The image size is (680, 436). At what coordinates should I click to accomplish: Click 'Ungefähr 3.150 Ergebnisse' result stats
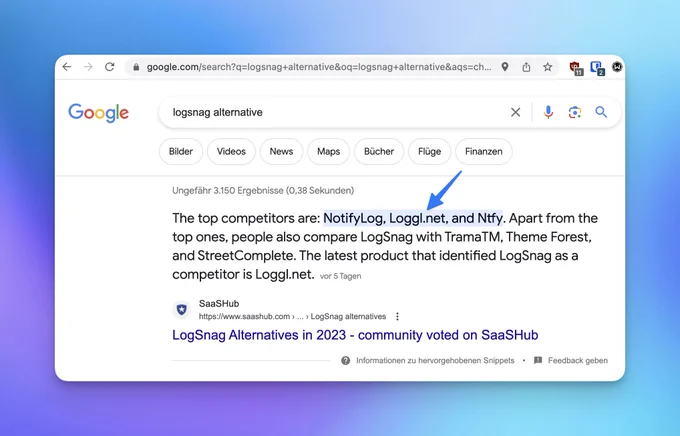[263, 190]
